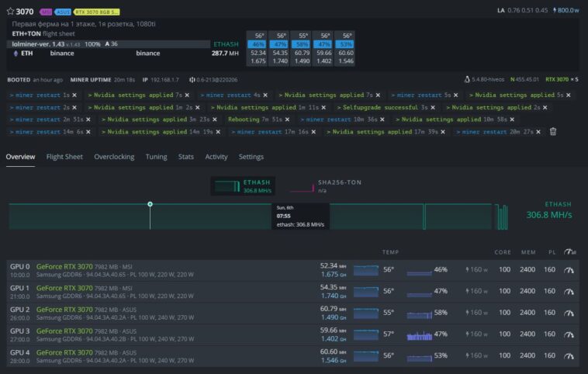Open the Activity tab
The width and height of the screenshot is (588, 374).
click(216, 157)
